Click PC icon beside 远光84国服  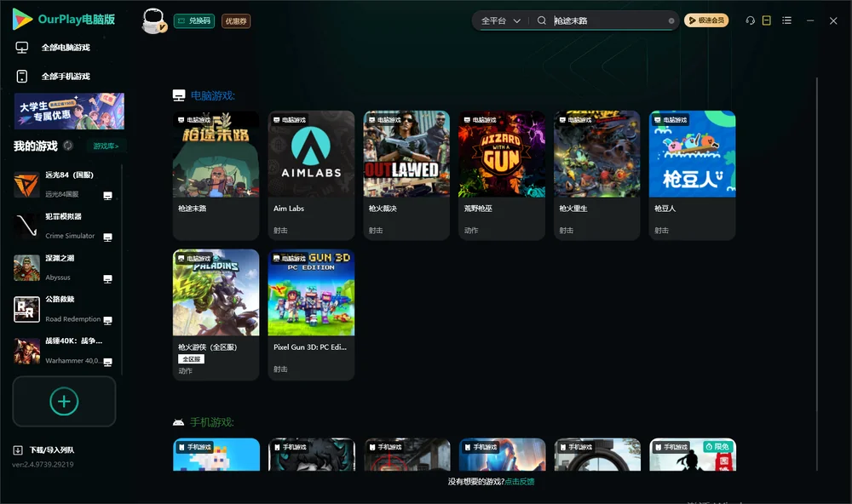(x=107, y=196)
